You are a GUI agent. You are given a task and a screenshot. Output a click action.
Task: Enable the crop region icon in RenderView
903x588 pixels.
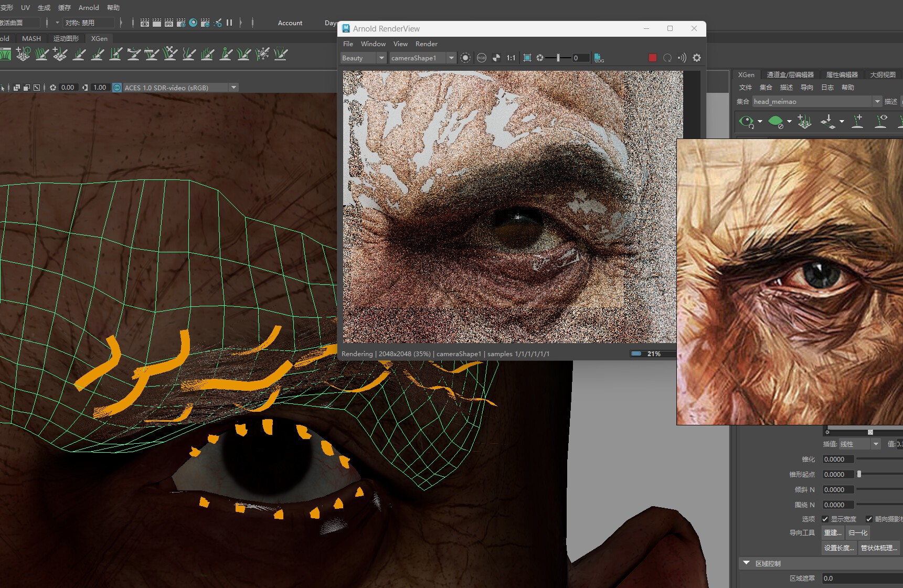point(527,58)
